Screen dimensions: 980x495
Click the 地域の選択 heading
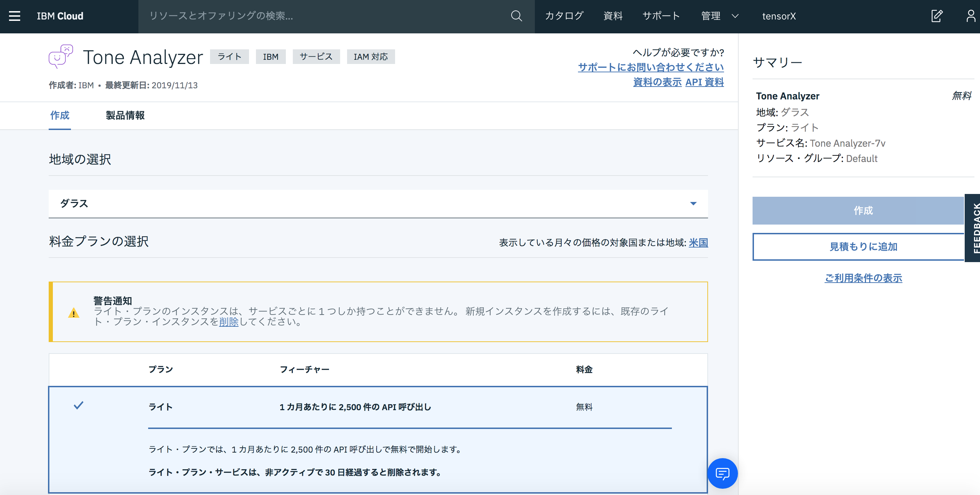coord(80,159)
